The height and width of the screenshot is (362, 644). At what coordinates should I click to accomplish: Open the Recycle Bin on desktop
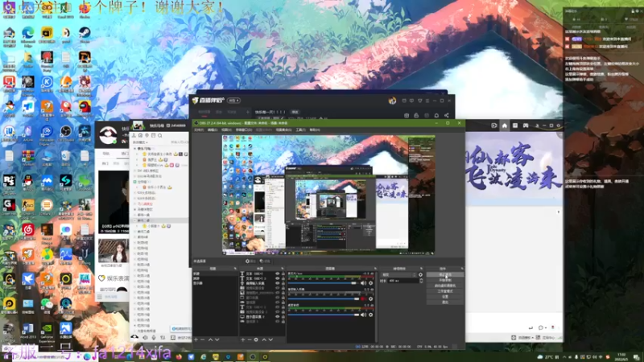pyautogui.click(x=66, y=158)
